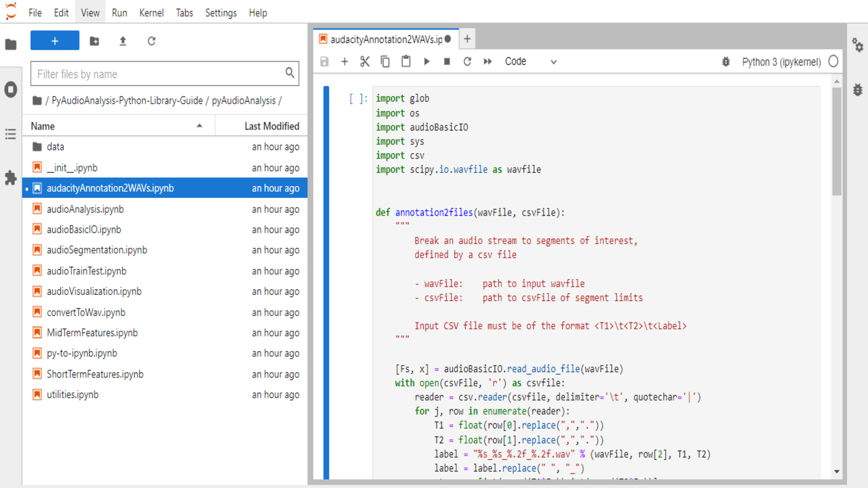The width and height of the screenshot is (868, 488).
Task: Open the Run menu
Action: 119,13
